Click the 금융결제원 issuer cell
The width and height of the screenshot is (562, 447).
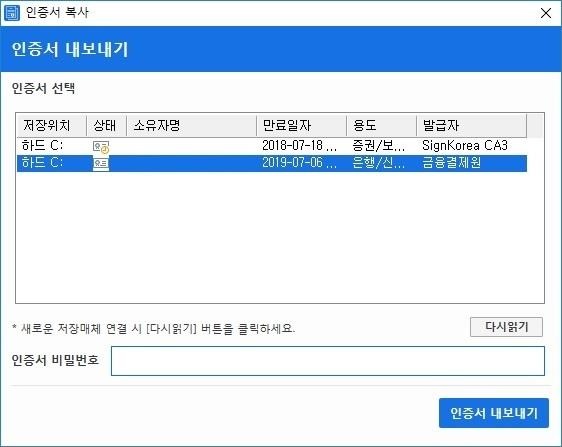point(451,163)
